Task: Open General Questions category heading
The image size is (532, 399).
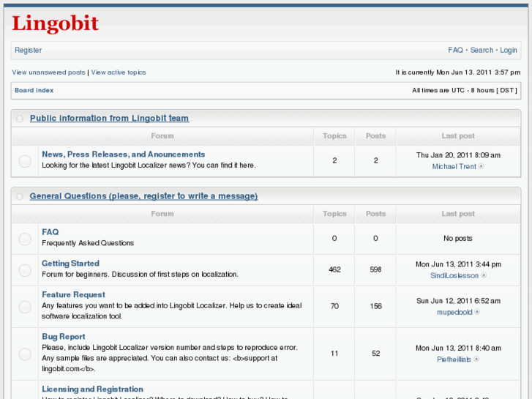Action: click(x=143, y=196)
